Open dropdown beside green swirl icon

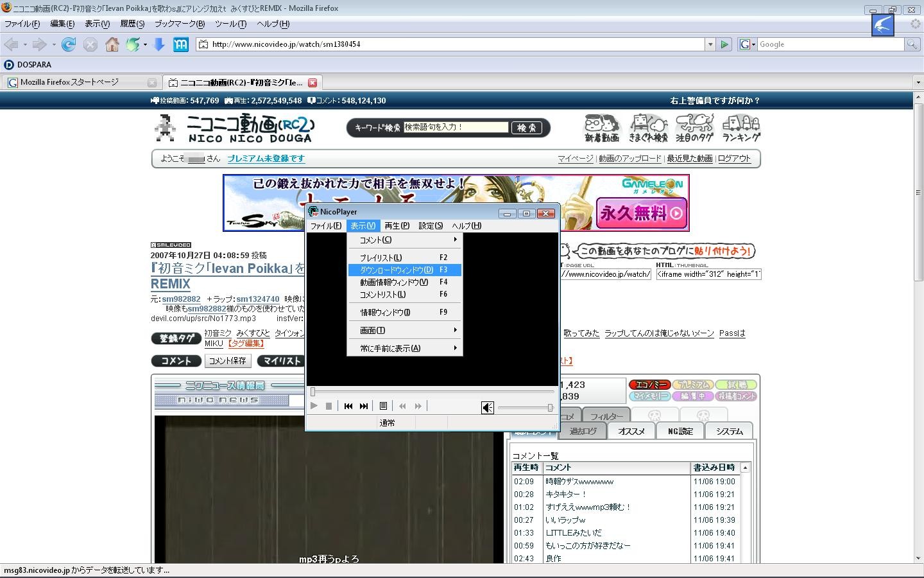[x=146, y=44]
